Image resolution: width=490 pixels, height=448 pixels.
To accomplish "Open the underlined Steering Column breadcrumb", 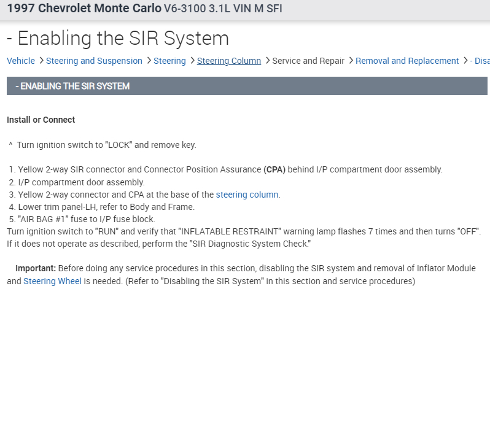I will point(229,61).
